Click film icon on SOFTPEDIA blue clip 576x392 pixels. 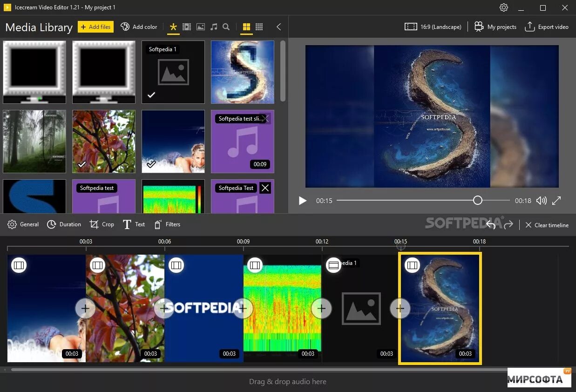(x=176, y=265)
